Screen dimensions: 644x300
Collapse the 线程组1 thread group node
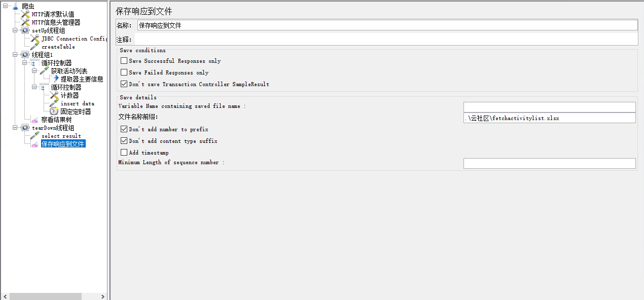(15, 55)
